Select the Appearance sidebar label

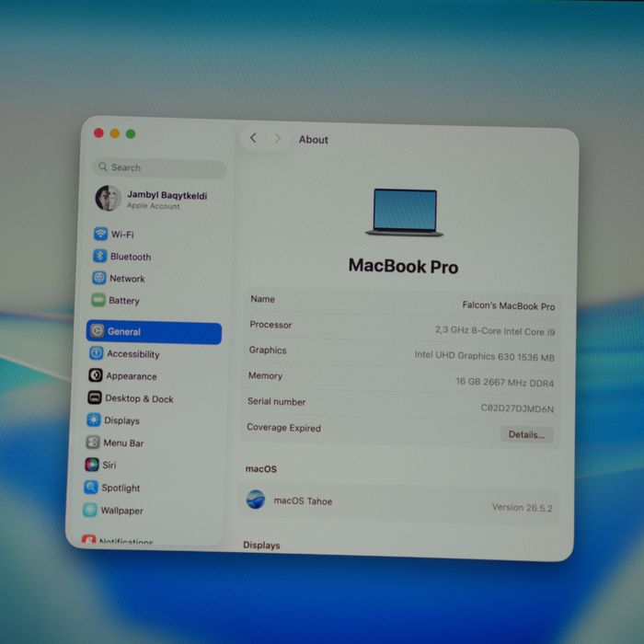click(132, 376)
